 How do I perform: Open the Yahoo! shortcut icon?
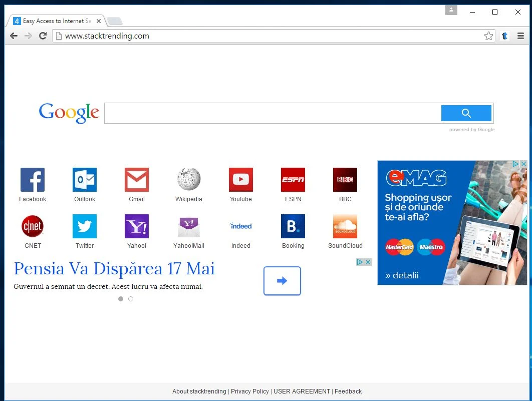click(x=137, y=226)
